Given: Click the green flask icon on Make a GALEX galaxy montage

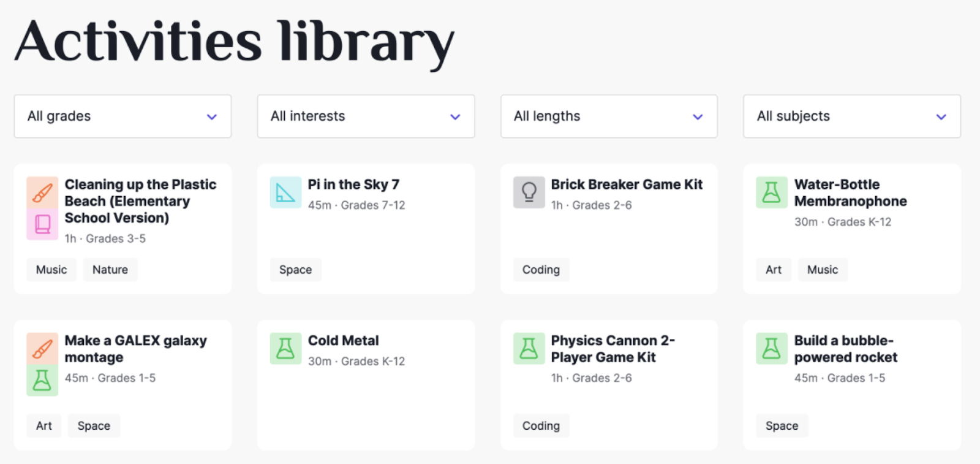Looking at the screenshot, I should [42, 380].
